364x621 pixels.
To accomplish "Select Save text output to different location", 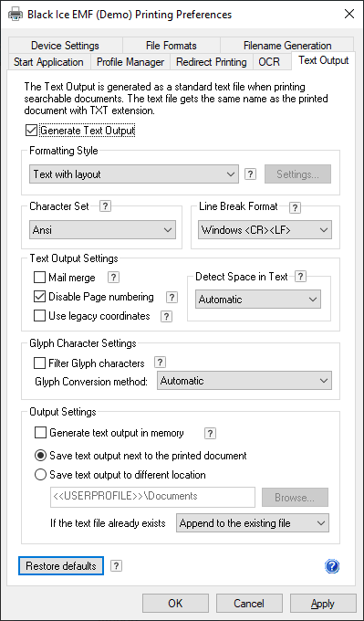I will 40,475.
